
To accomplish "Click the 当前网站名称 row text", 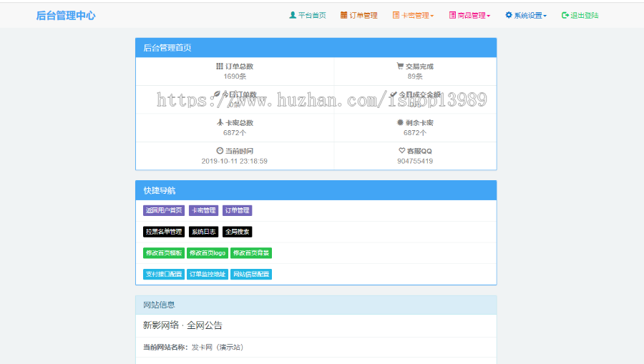I will click(193, 347).
